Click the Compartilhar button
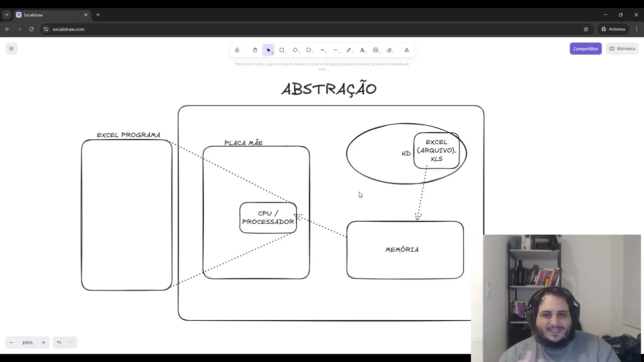 (586, 49)
